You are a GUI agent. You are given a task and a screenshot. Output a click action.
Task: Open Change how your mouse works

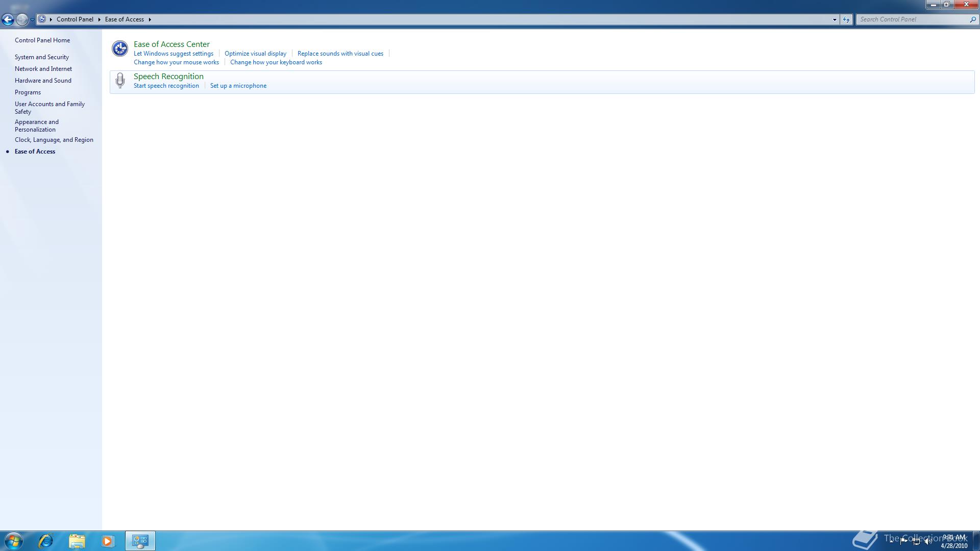176,62
